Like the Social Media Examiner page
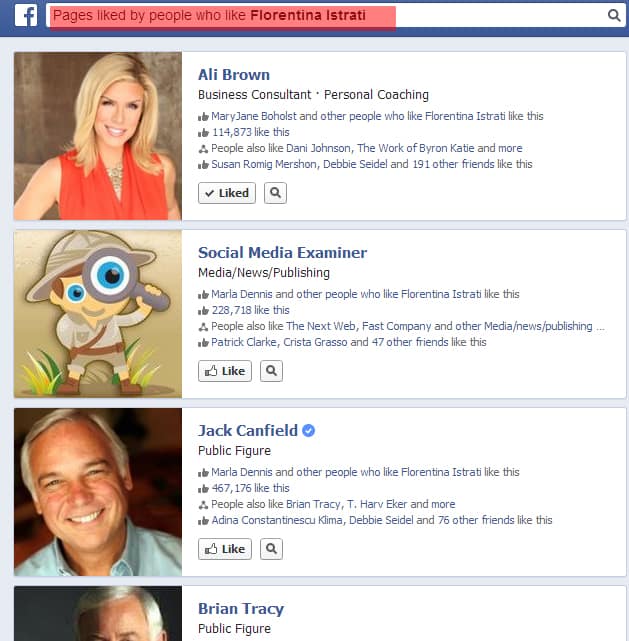Screen dimensions: 629x641 [x=225, y=371]
